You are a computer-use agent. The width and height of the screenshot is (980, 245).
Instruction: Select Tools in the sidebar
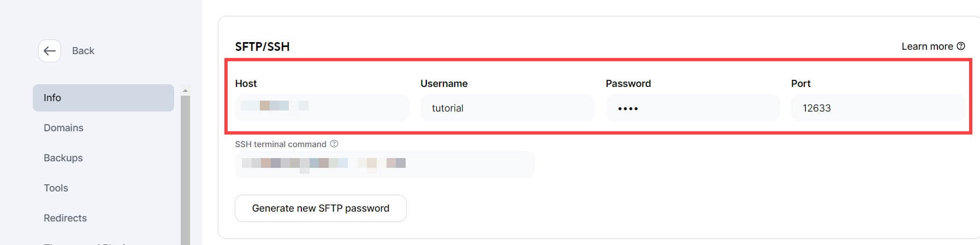click(x=56, y=188)
